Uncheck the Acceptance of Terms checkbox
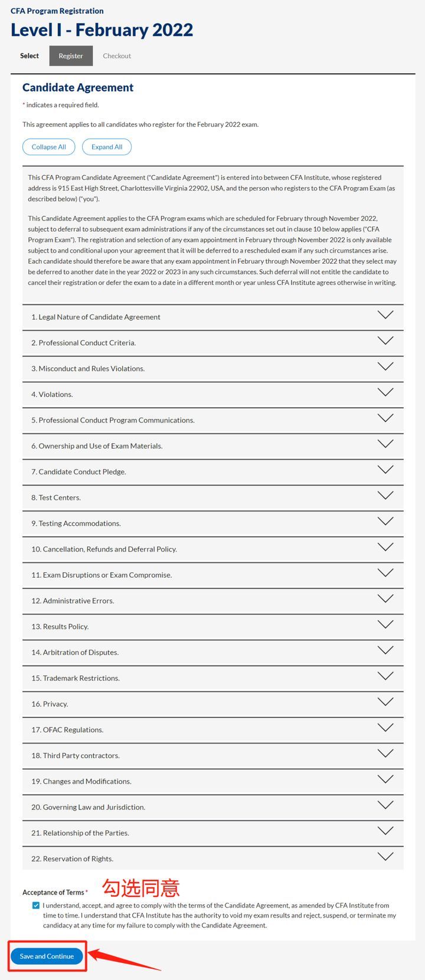Image resolution: width=425 pixels, height=980 pixels. point(36,906)
